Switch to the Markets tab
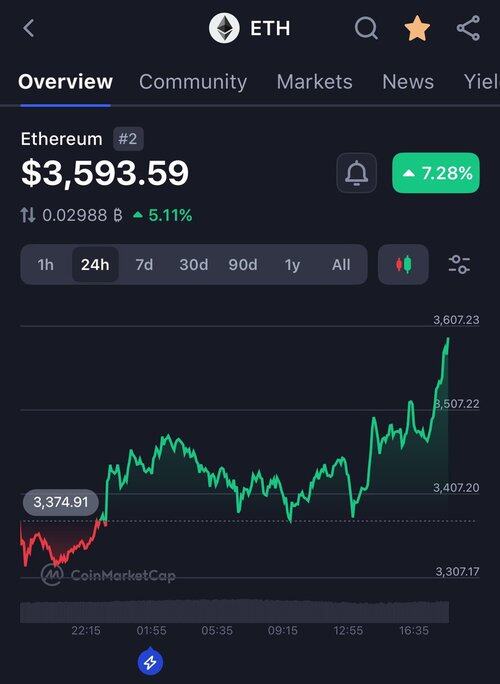This screenshot has height=684, width=500. click(x=315, y=82)
